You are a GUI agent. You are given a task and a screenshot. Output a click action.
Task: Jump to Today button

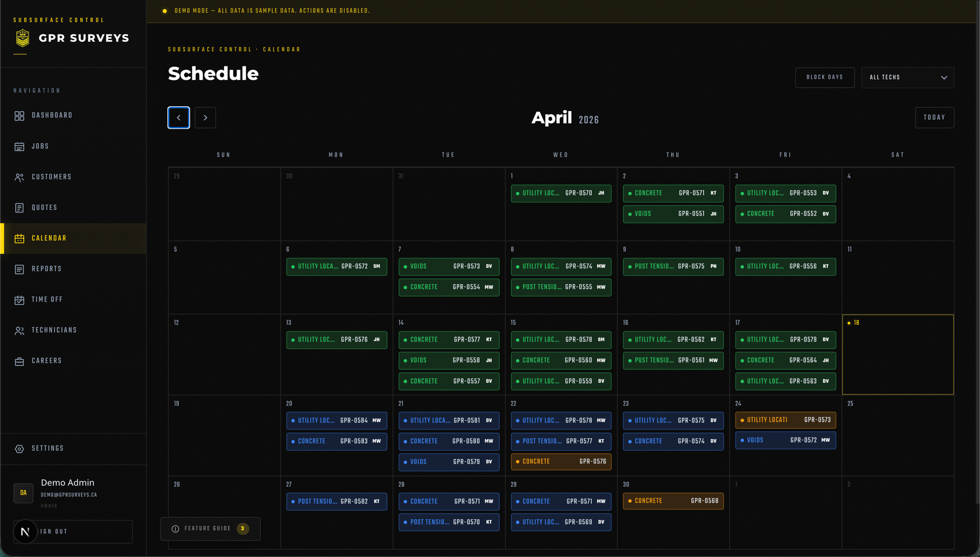[934, 118]
